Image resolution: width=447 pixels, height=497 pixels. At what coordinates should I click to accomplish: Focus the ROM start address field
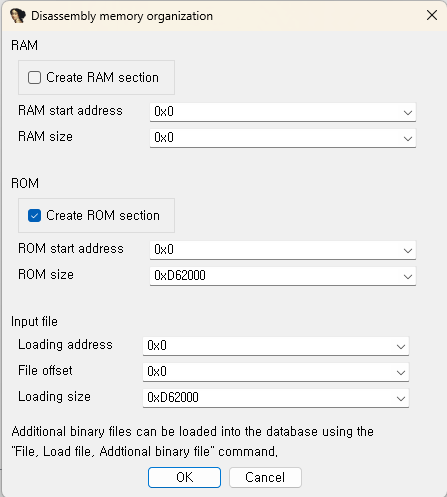click(283, 250)
